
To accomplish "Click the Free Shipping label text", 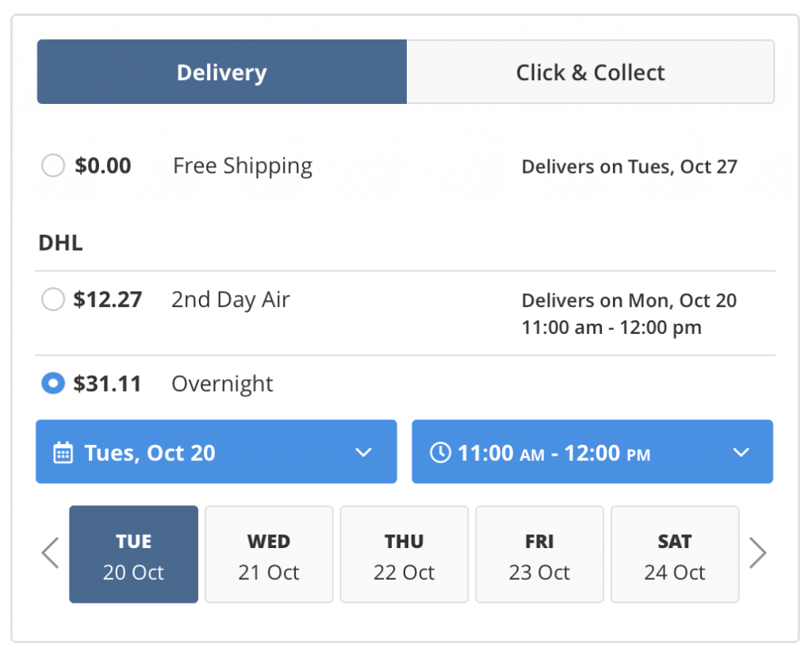I will tap(243, 167).
